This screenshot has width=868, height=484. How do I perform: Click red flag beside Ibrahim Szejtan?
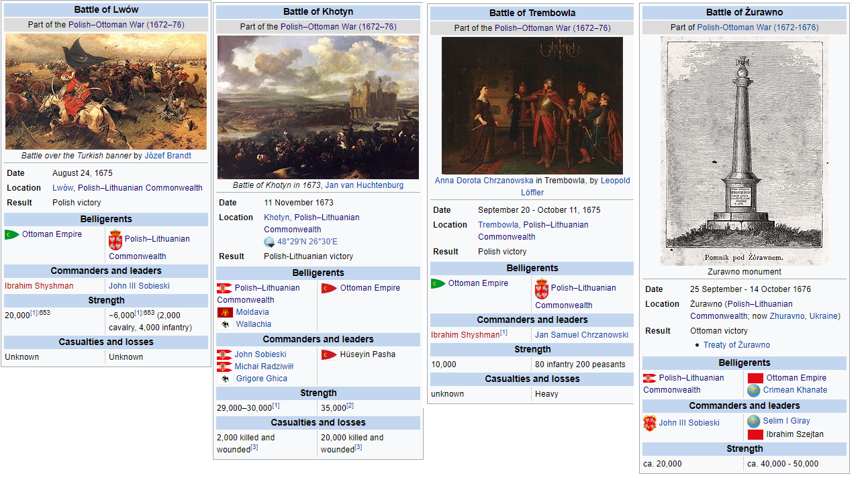(x=755, y=434)
